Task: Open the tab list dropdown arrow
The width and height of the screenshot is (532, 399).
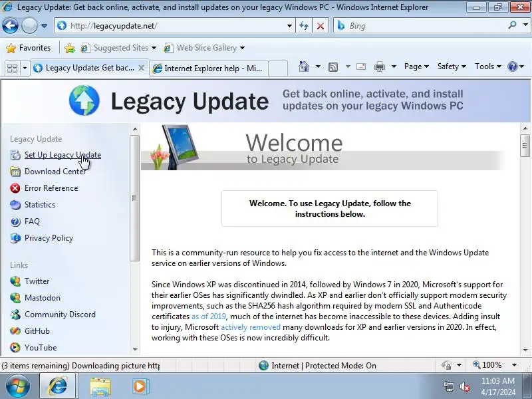Action: [25, 68]
